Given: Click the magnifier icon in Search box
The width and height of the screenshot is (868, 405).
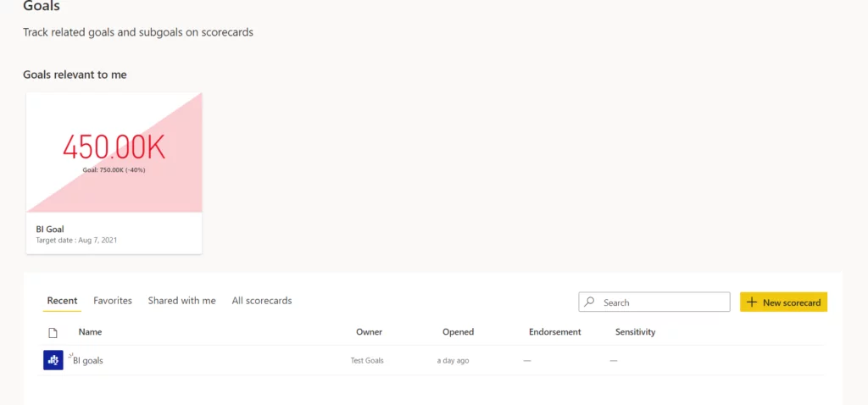Looking at the screenshot, I should pos(590,302).
